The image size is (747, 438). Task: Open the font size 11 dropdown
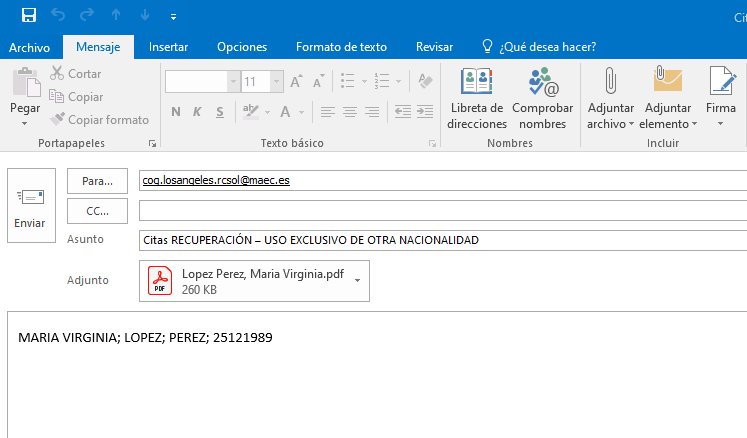(276, 81)
